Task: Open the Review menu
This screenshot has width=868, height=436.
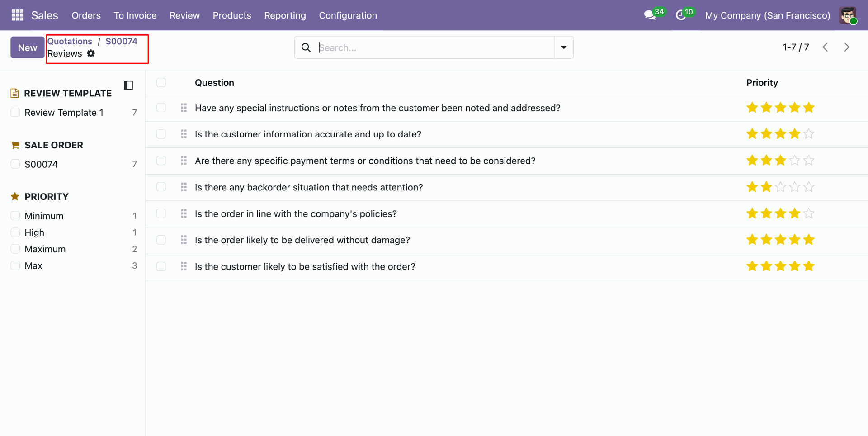Action: click(x=184, y=15)
